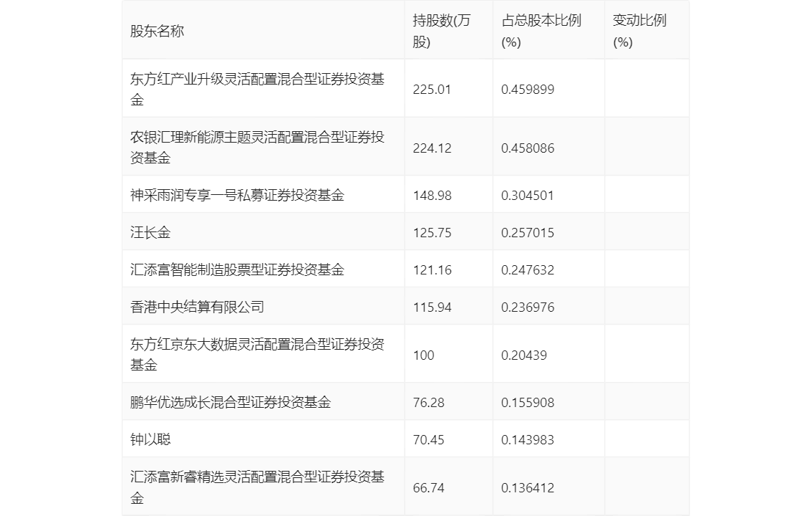The width and height of the screenshot is (812, 516).
Task: Select 汇添富智能制造股票型证券投资基金 name
Action: pyautogui.click(x=237, y=270)
